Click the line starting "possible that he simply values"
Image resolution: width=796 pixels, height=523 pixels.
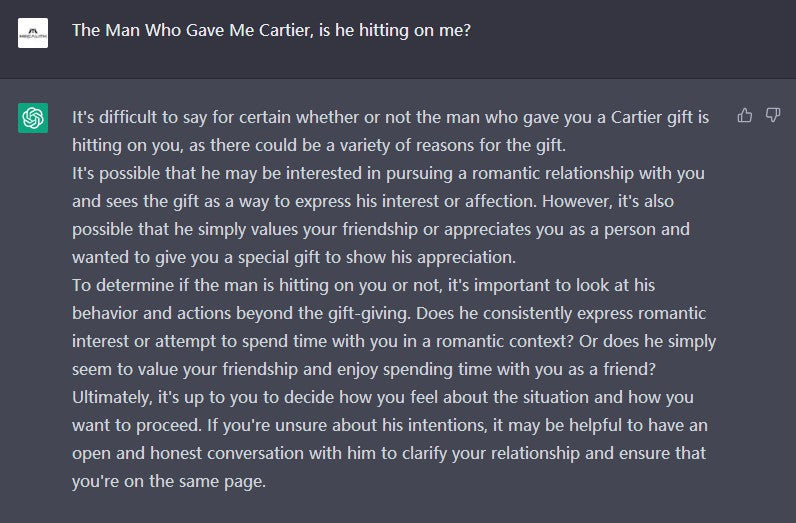click(381, 229)
